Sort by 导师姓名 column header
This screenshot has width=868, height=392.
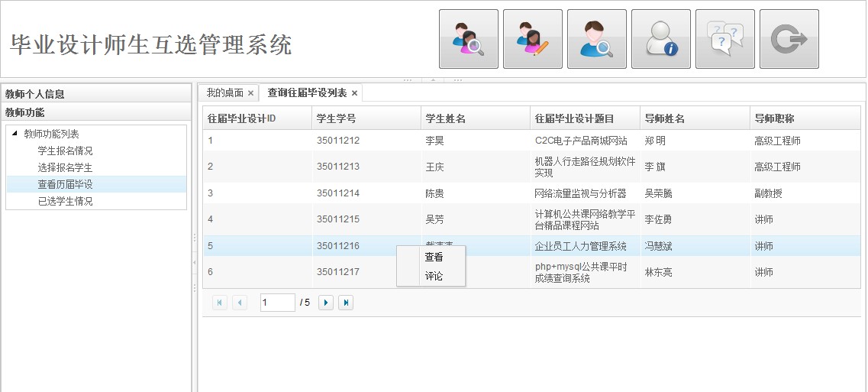point(695,118)
